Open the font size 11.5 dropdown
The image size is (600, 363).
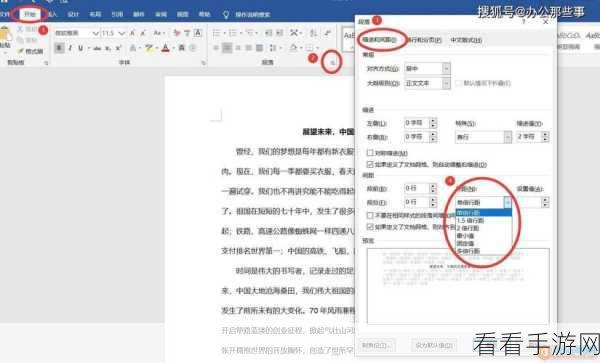tap(121, 33)
